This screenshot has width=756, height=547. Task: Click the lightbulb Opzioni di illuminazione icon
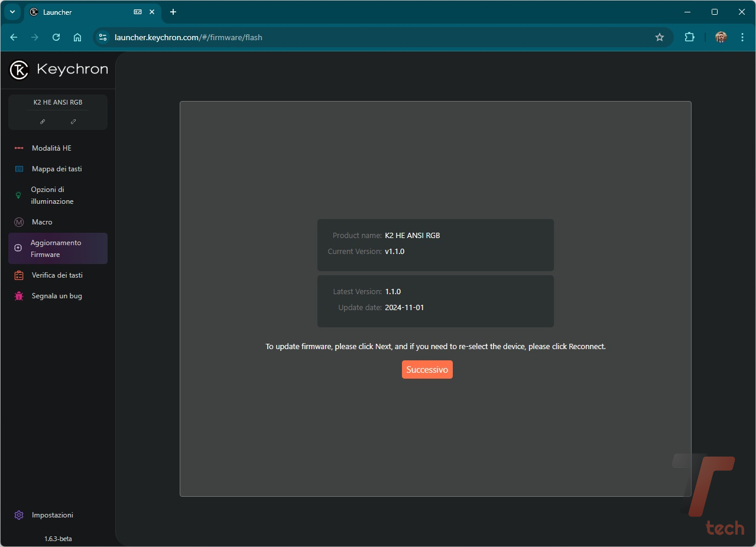pyautogui.click(x=18, y=196)
